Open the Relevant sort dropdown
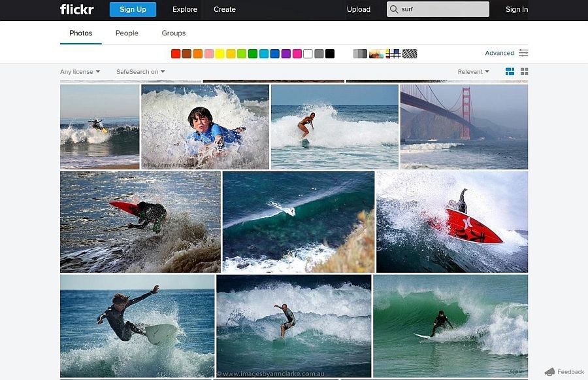 click(x=474, y=72)
